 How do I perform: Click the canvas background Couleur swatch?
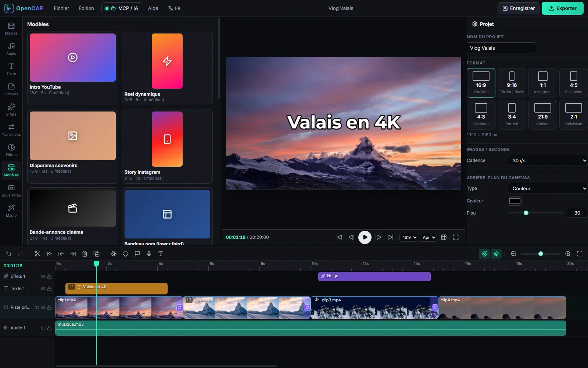[515, 201]
